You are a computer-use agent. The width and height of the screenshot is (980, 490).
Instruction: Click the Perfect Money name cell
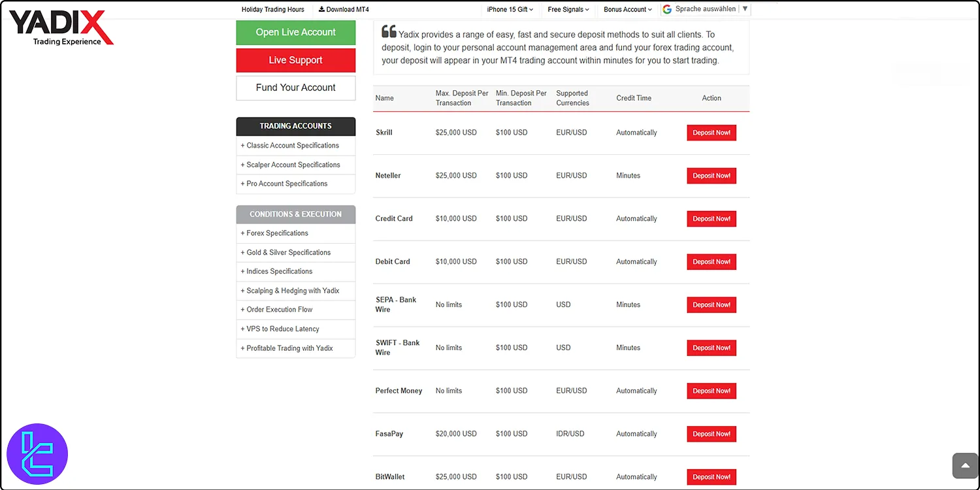click(399, 391)
